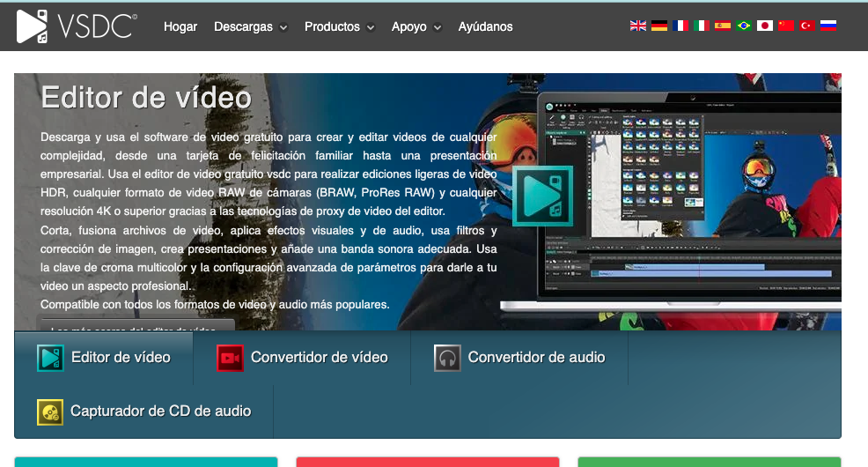The image size is (868, 467).
Task: Select the Convertidor de vídeo tab
Action: coord(302,358)
